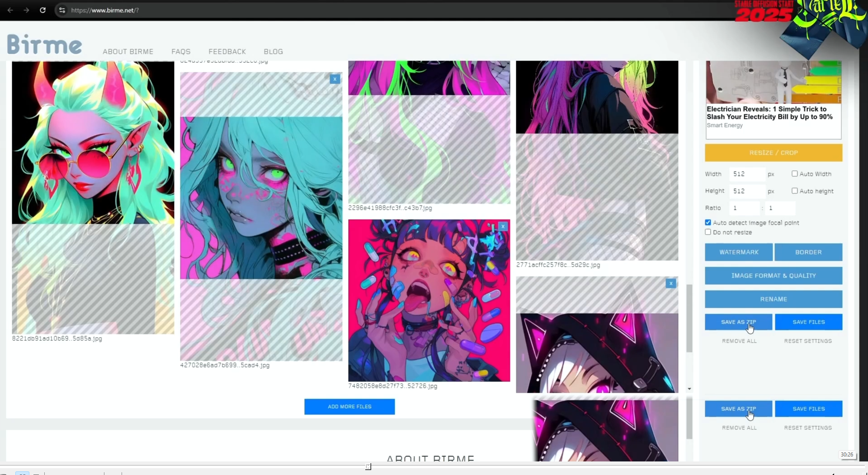Go forward with the browser forward arrow
Screen dimensions: 868x475
point(26,10)
